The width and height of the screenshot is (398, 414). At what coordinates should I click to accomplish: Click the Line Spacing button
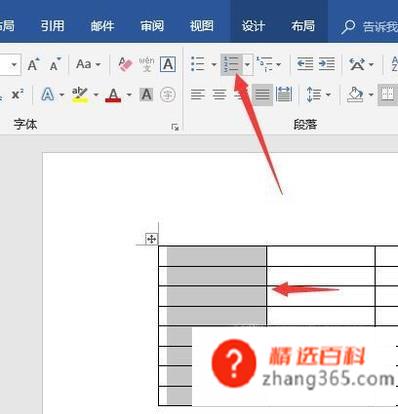(313, 95)
